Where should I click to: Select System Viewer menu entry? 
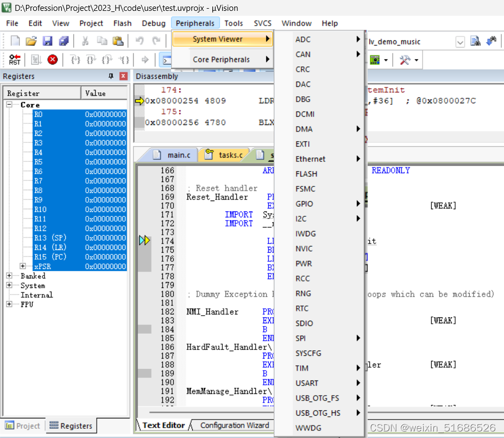223,39
